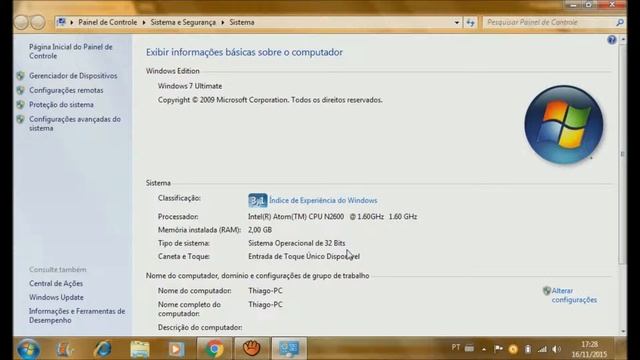
Task: Click the Windows Experience Index score badge
Action: tap(258, 200)
